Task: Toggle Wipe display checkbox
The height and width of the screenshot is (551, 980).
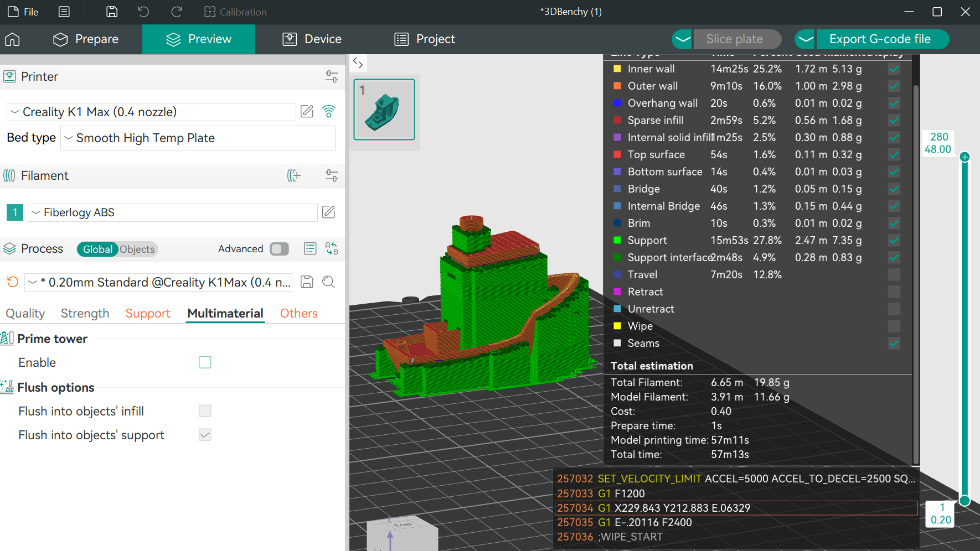Action: [x=894, y=326]
